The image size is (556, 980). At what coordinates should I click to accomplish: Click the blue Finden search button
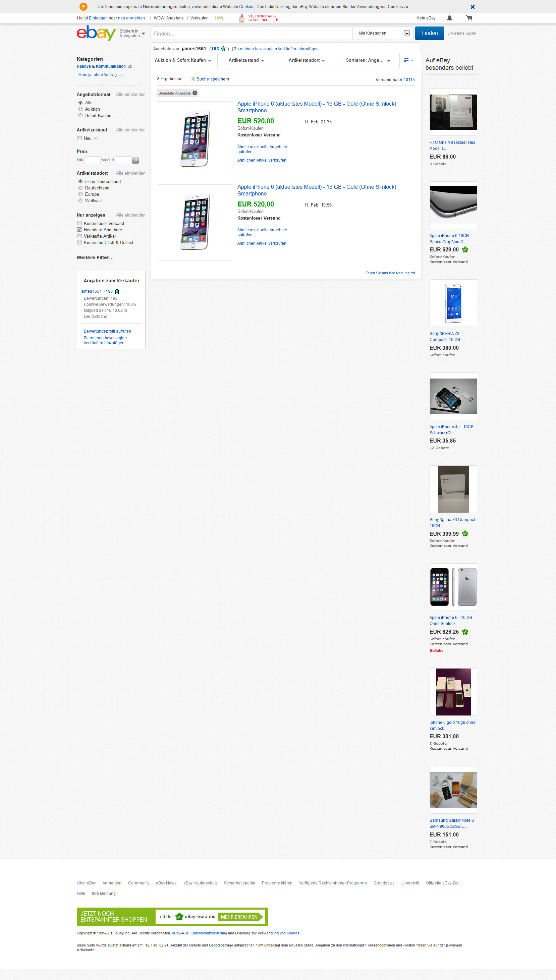429,33
